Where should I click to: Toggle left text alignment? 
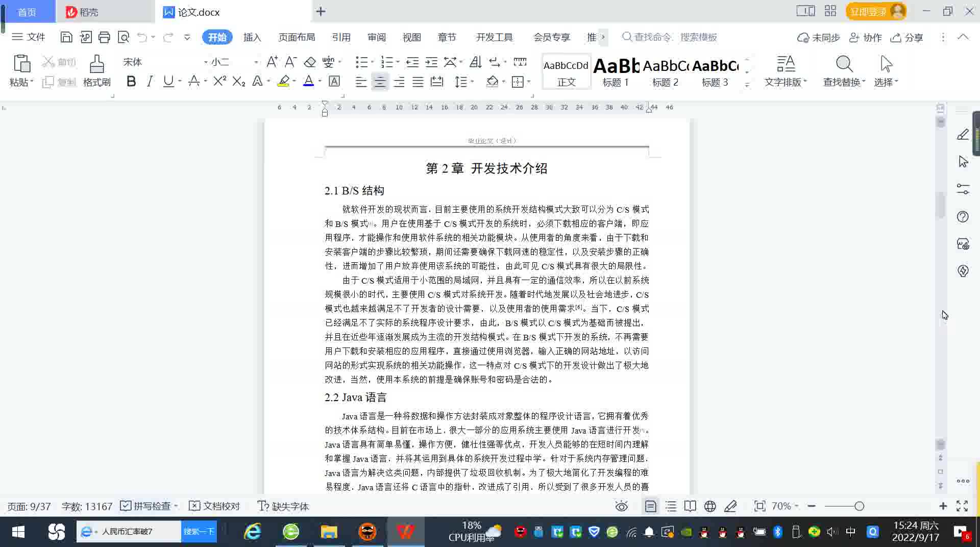361,82
